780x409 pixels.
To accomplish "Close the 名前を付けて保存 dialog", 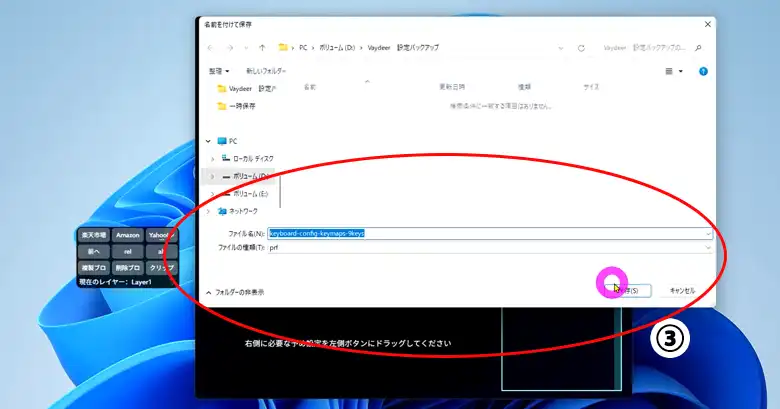I will tap(707, 24).
